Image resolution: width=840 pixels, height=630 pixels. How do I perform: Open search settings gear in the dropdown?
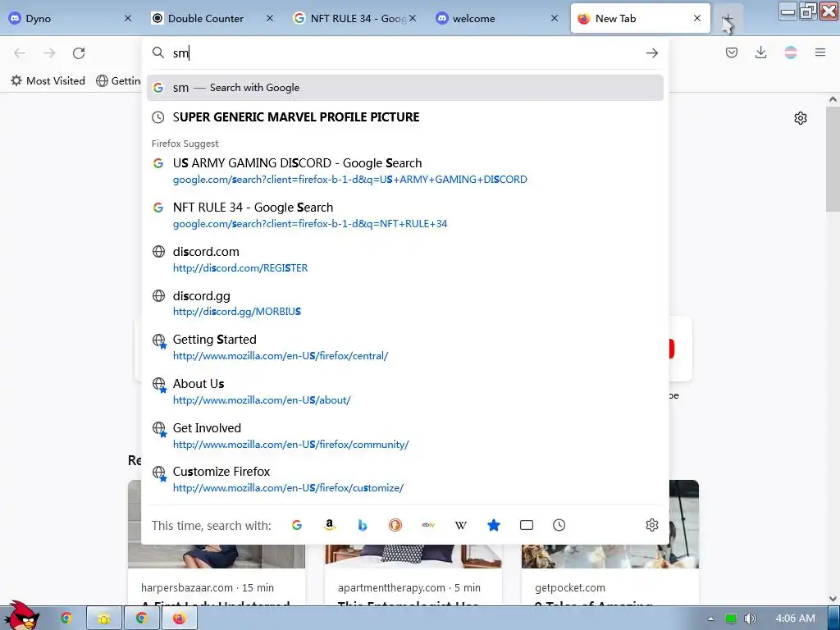652,525
